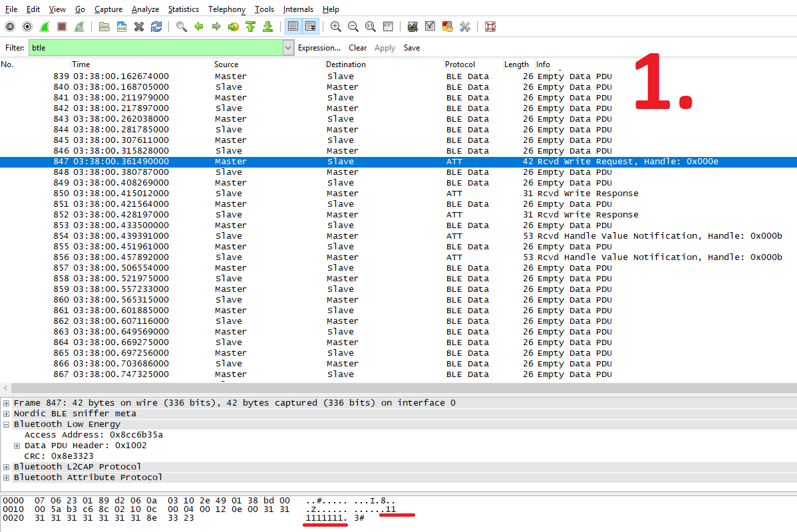Edit coloring rules icon
The image size is (797, 532).
[447, 27]
